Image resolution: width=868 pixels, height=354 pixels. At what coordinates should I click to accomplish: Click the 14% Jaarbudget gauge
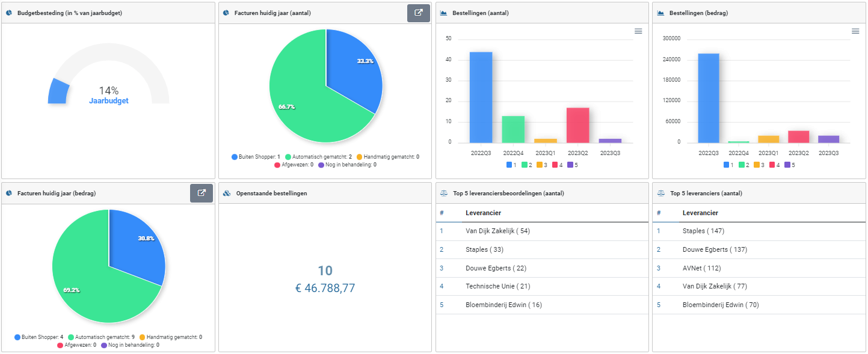[x=108, y=94]
